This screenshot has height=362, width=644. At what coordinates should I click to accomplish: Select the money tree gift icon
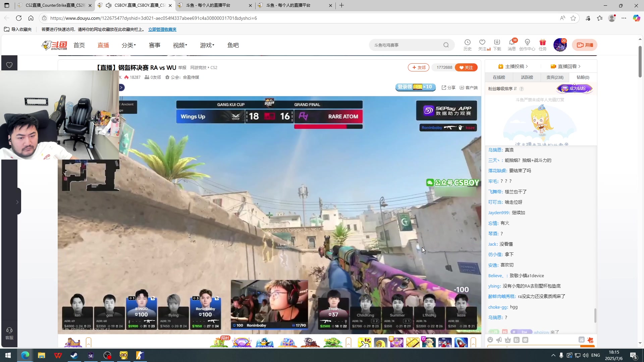(x=333, y=343)
